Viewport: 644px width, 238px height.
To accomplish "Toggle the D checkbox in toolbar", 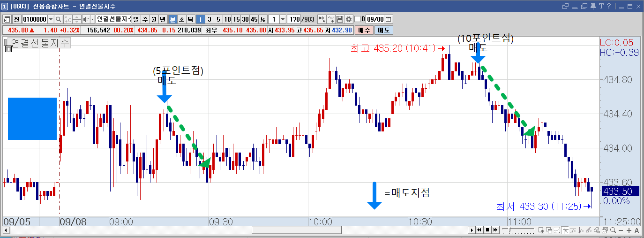I will coord(357,19).
